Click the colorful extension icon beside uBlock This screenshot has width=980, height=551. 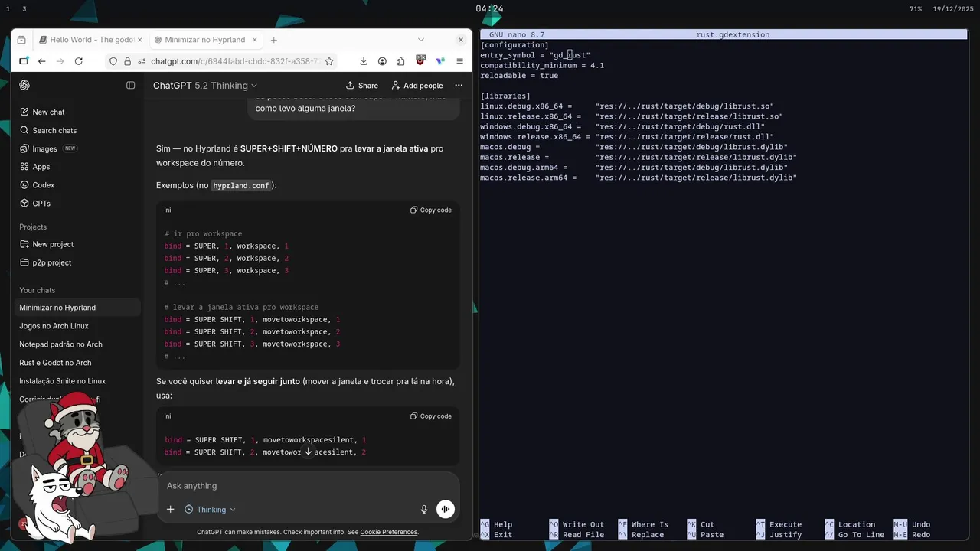click(x=440, y=61)
